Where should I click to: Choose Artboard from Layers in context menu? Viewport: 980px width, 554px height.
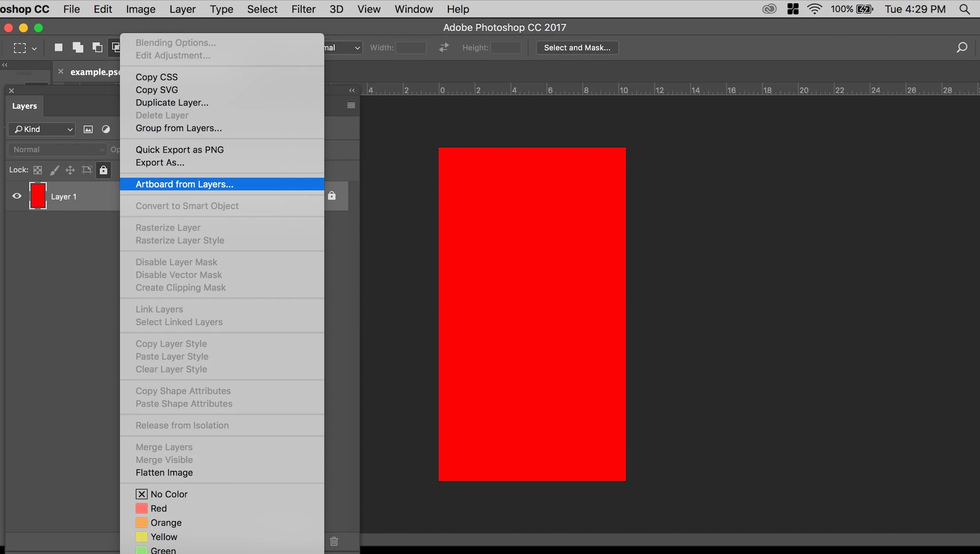(184, 184)
